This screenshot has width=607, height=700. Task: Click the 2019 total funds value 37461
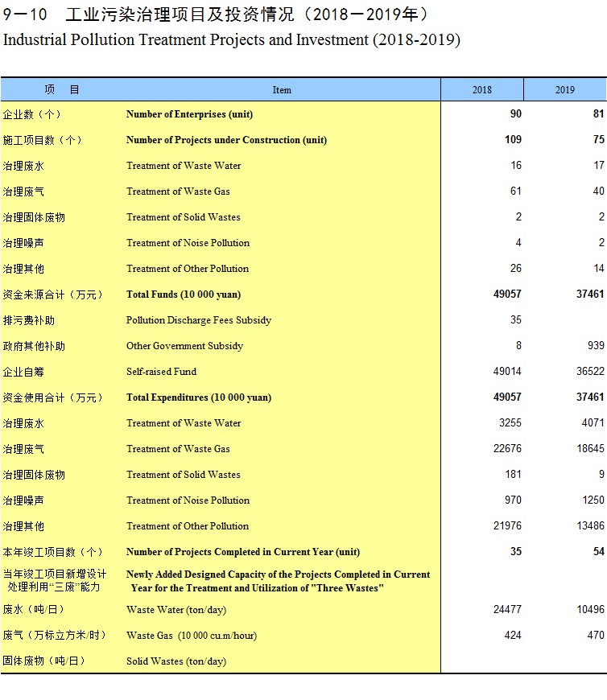(x=590, y=294)
